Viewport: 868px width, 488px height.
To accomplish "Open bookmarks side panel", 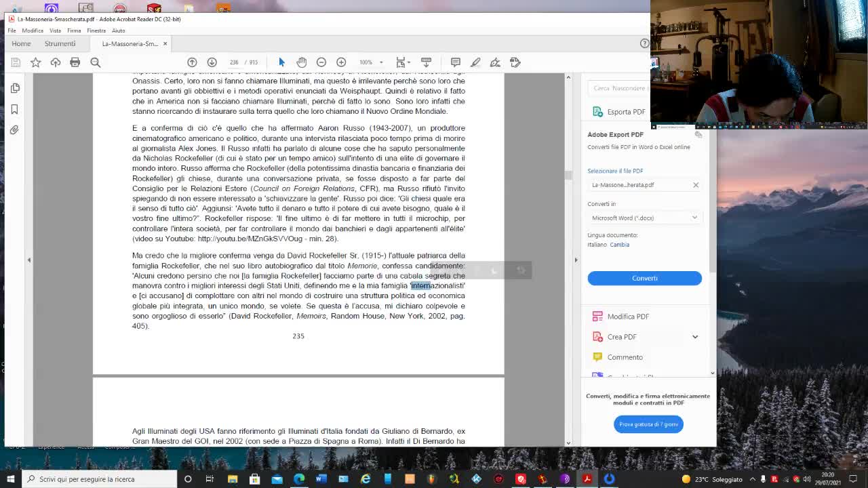I will (x=15, y=109).
